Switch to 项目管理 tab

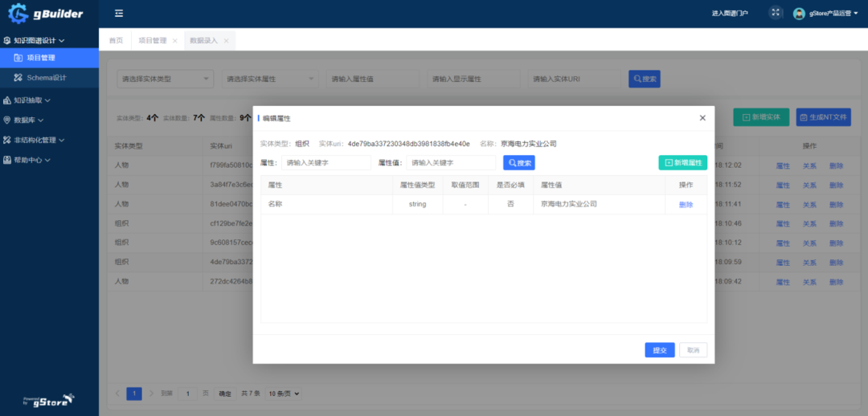point(152,40)
